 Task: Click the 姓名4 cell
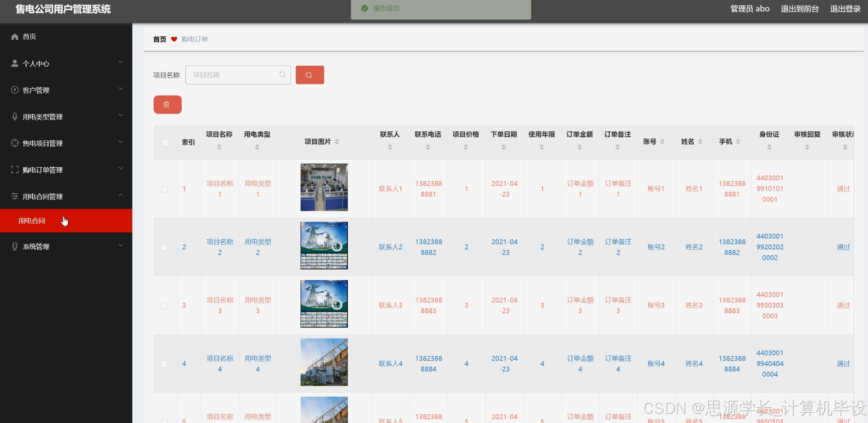694,364
